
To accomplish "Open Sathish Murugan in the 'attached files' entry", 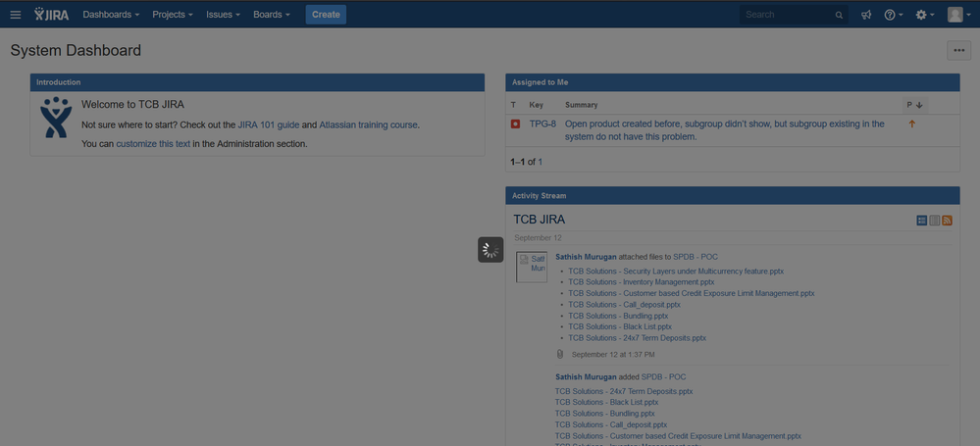I will [x=586, y=257].
